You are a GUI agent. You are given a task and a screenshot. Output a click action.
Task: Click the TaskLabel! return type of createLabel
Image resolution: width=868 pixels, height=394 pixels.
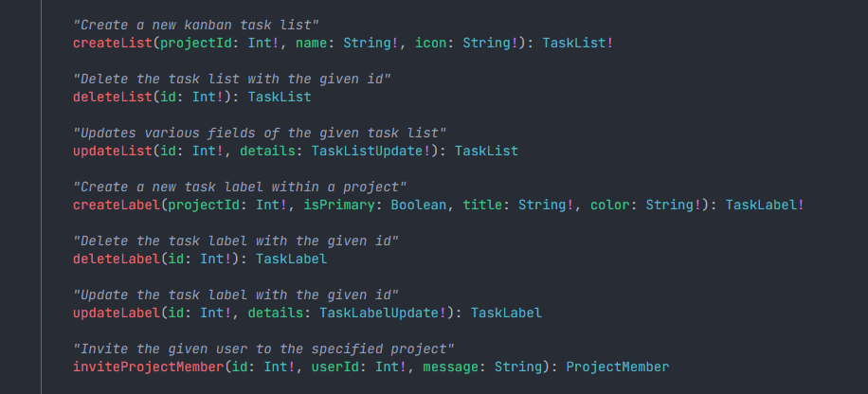coord(765,205)
